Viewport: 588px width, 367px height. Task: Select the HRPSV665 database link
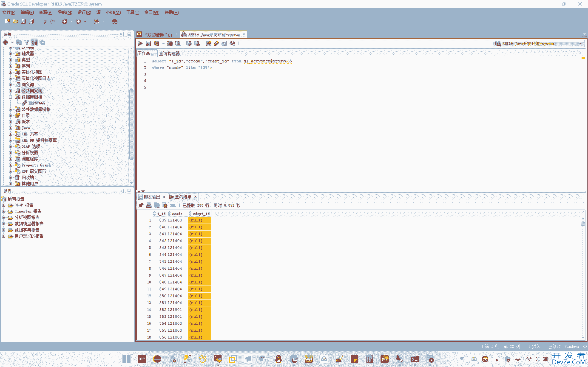(x=37, y=103)
